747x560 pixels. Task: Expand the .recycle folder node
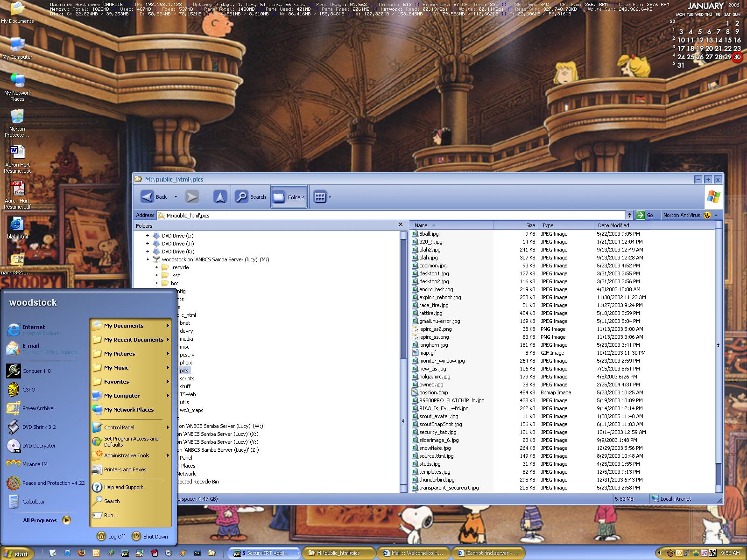click(x=157, y=267)
